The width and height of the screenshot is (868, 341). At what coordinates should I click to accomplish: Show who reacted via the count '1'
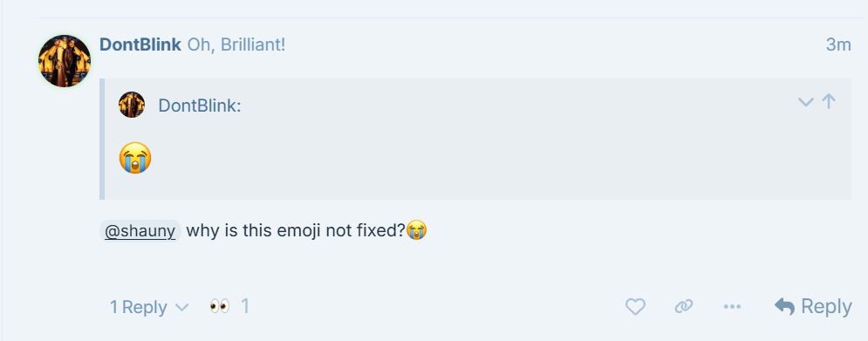pos(244,306)
